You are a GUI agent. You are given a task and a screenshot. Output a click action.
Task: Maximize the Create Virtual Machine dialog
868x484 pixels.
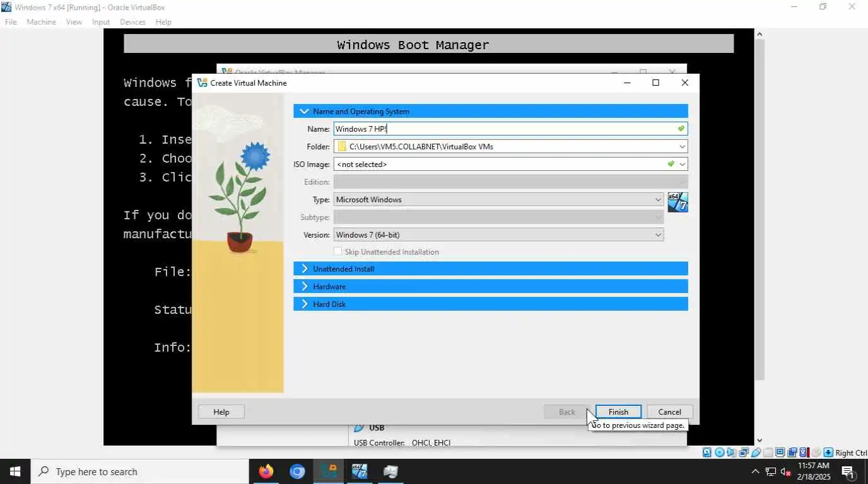click(x=655, y=83)
